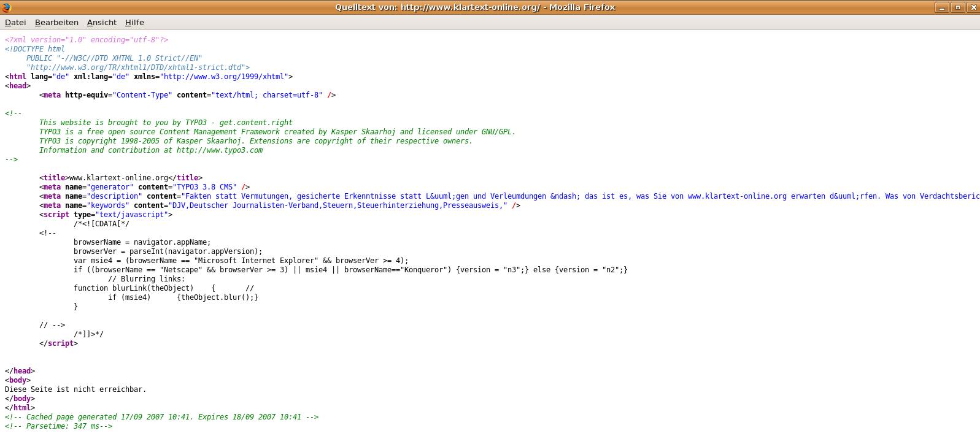Image resolution: width=980 pixels, height=444 pixels.
Task: Open the Datei menu
Action: (x=15, y=22)
